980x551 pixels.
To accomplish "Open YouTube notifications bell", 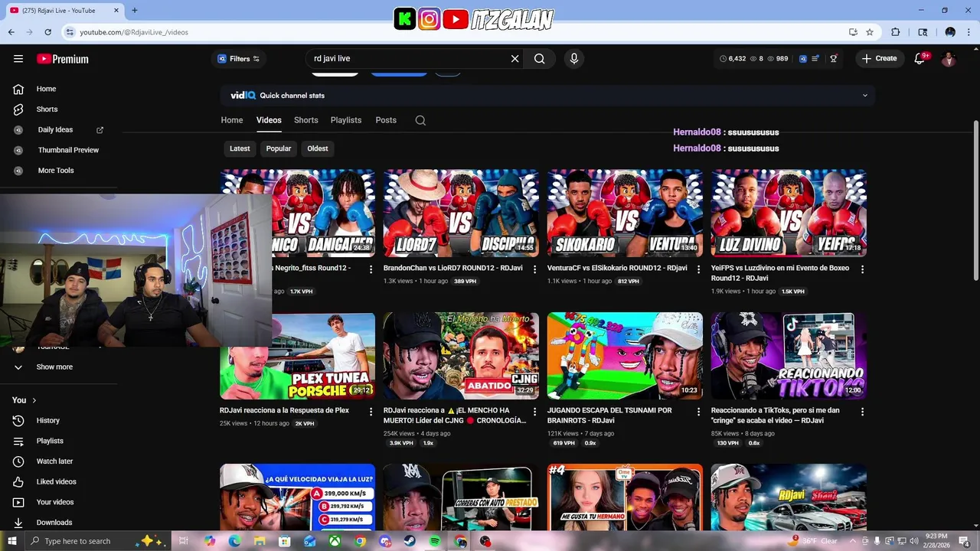I will [x=920, y=59].
